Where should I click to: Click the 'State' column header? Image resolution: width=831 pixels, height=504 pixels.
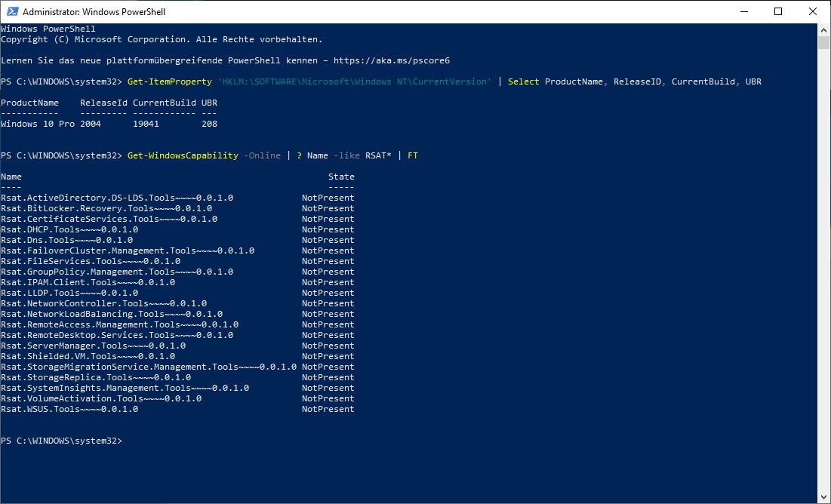point(341,177)
